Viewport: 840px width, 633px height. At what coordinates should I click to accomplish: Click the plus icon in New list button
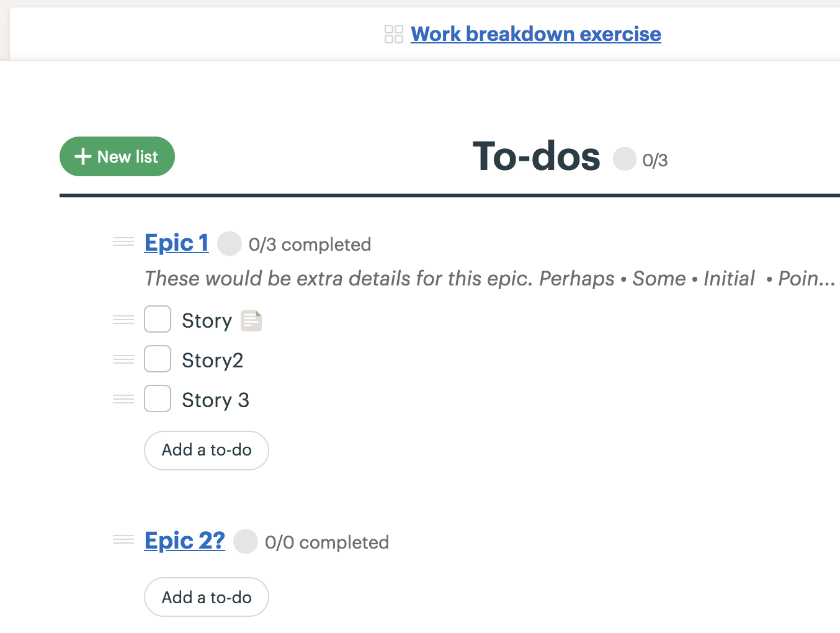(83, 156)
